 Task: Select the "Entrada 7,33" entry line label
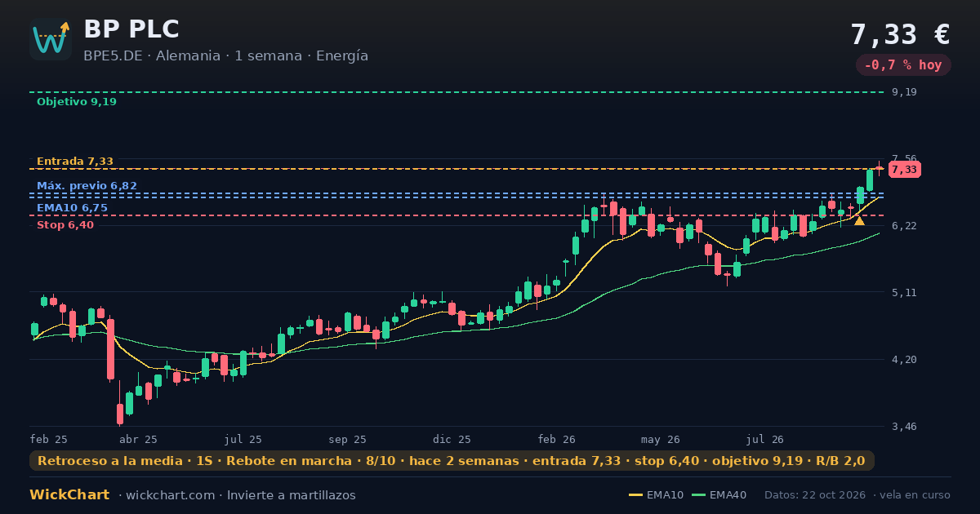coord(75,162)
